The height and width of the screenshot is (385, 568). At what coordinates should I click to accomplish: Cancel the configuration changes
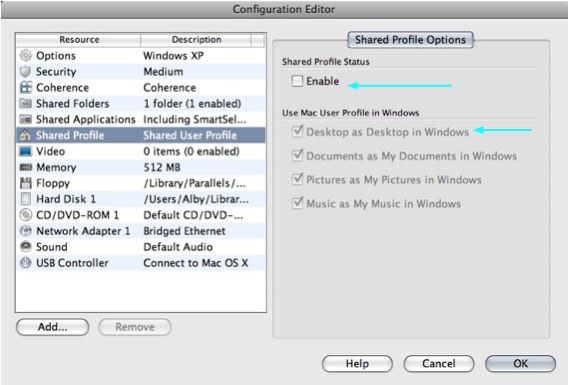coord(439,363)
